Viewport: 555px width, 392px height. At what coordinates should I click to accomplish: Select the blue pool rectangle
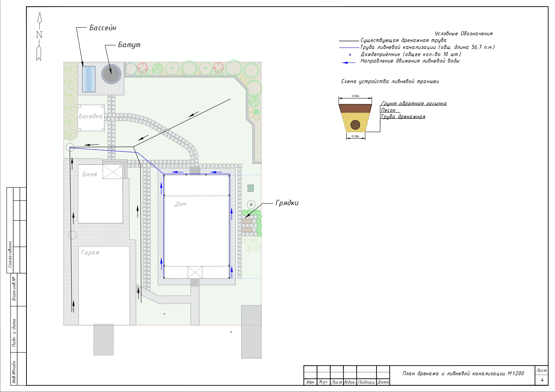tap(89, 79)
